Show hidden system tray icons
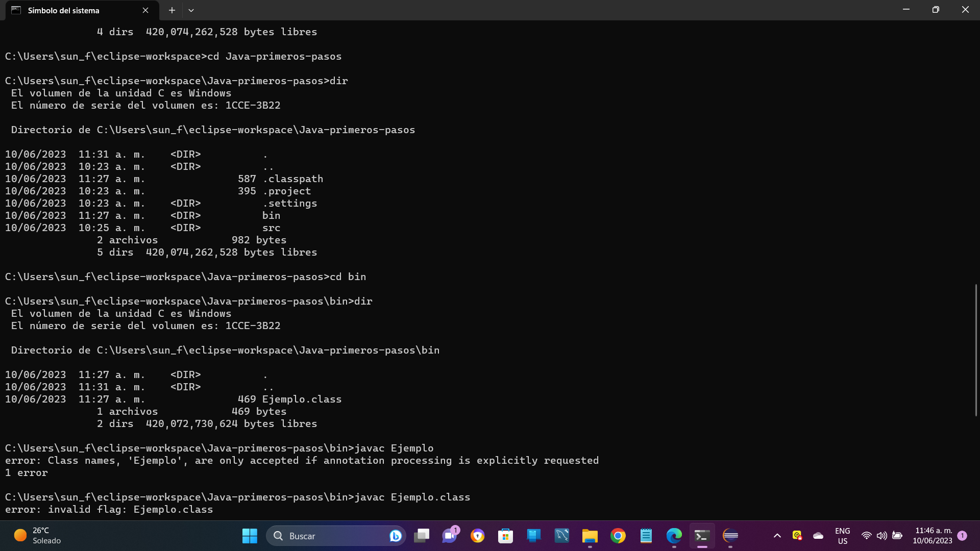The height and width of the screenshot is (551, 980). [777, 536]
